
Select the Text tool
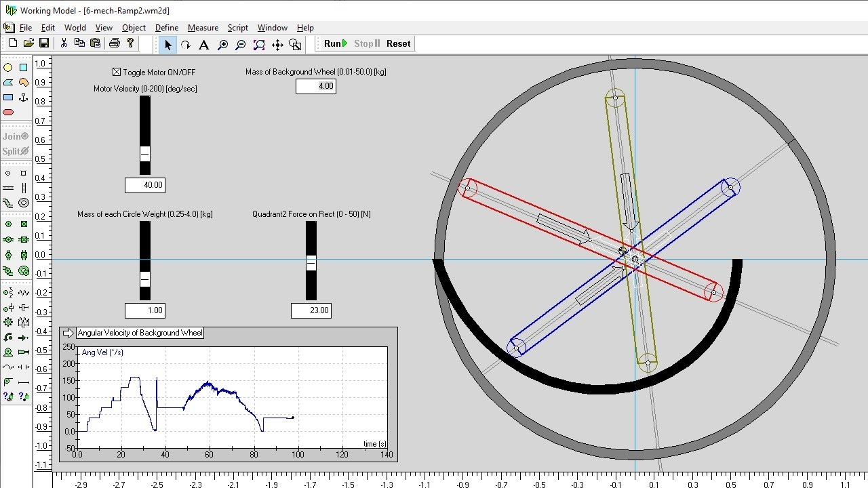[x=203, y=45]
